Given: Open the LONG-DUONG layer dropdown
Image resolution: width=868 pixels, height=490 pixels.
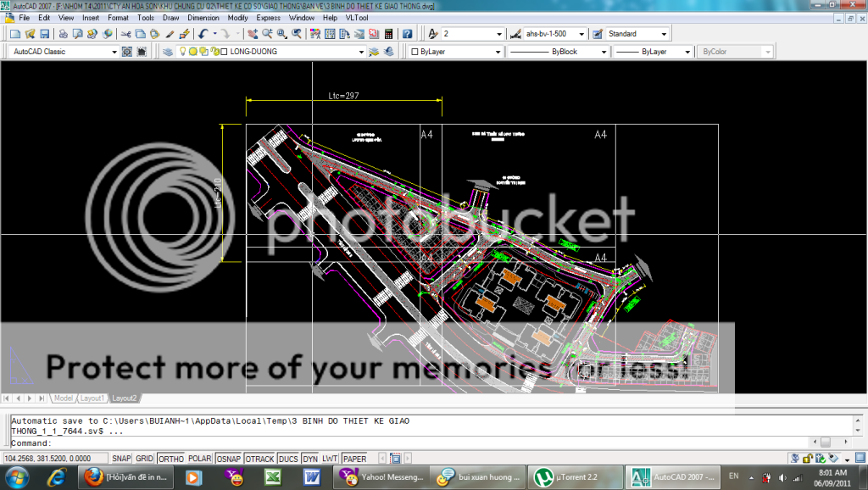Looking at the screenshot, I should [361, 52].
